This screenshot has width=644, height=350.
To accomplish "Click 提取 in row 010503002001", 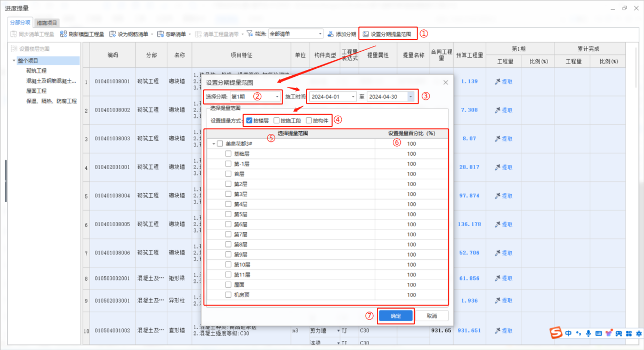I will point(503,279).
